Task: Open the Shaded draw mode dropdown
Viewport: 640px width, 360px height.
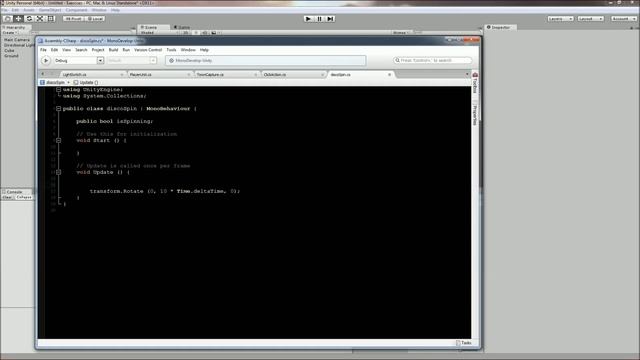Action: click(157, 33)
